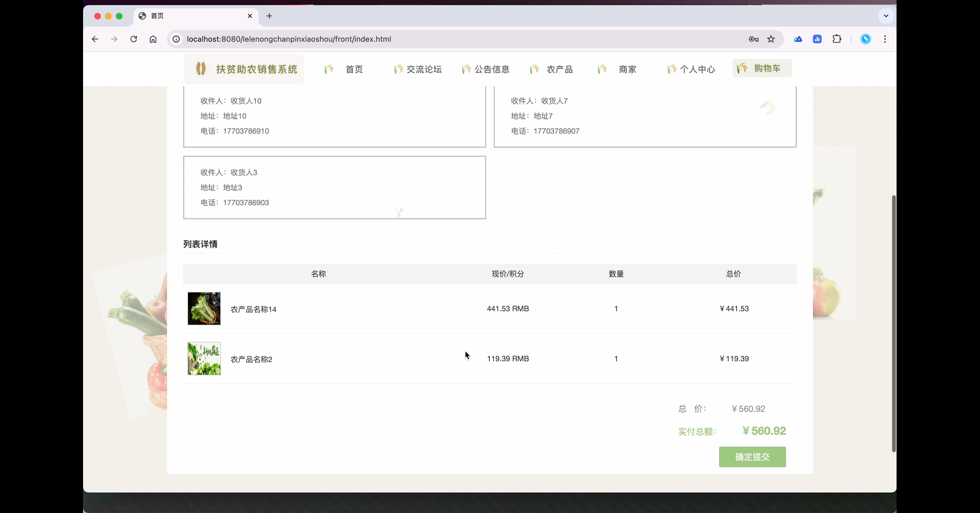Reload the current page
This screenshot has width=980, height=513.
[134, 39]
